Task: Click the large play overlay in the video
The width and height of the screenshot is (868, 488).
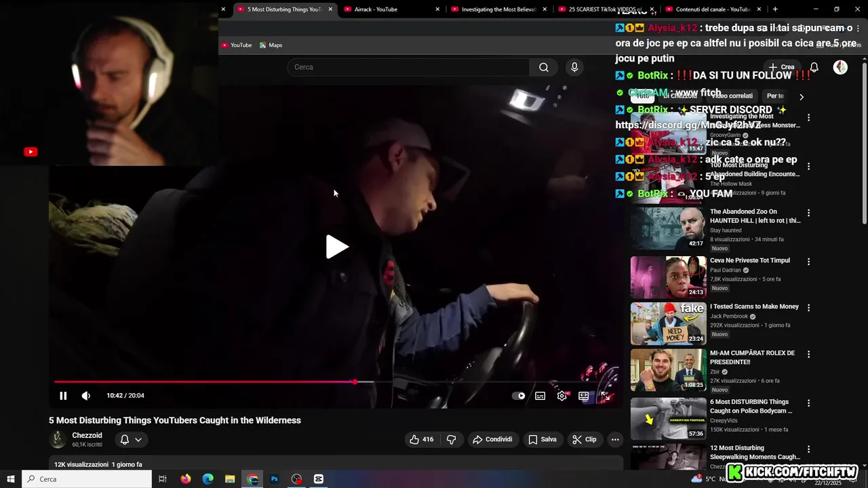Action: pos(336,247)
